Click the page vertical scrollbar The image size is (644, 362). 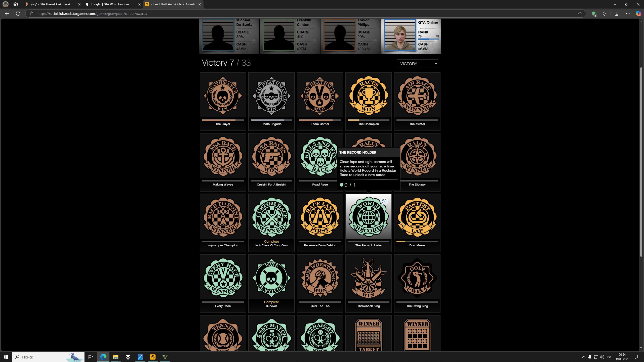pyautogui.click(x=641, y=162)
